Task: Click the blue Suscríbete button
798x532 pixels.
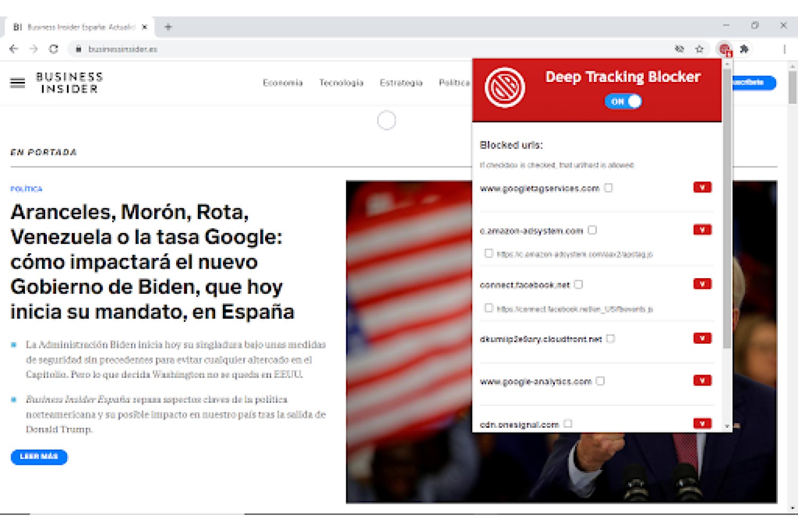Action: (x=754, y=82)
